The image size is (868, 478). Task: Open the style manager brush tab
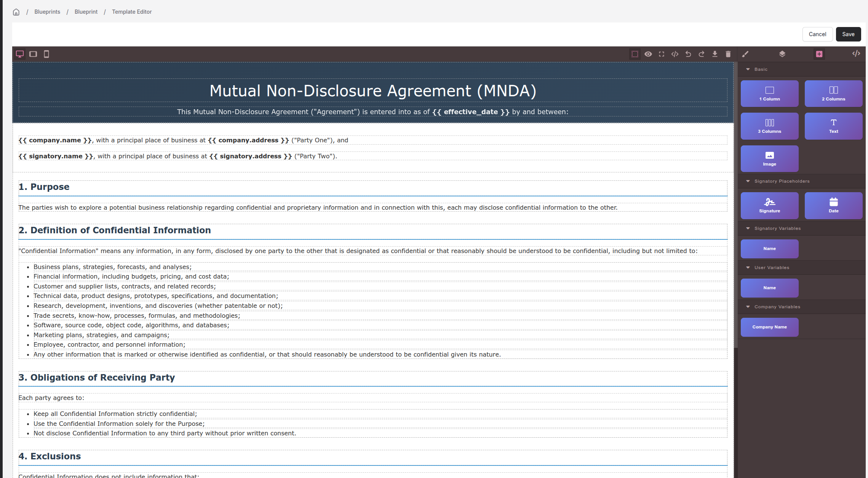pyautogui.click(x=745, y=54)
